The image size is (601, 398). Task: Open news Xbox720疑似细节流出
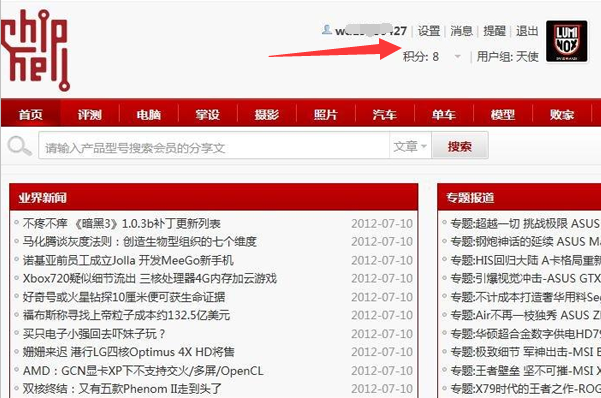click(149, 278)
